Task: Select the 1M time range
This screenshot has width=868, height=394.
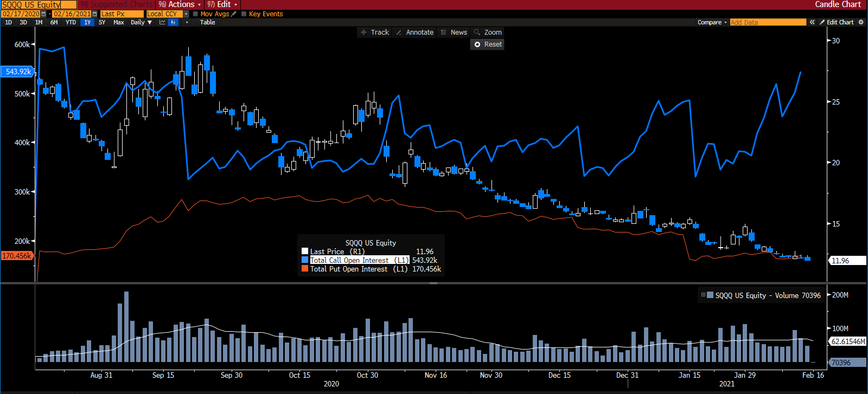Action: 39,22
